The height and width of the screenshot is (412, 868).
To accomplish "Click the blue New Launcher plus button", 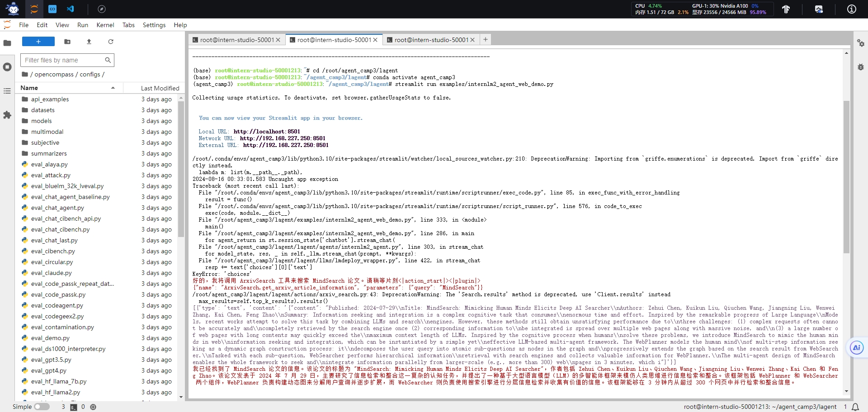I will (x=38, y=42).
